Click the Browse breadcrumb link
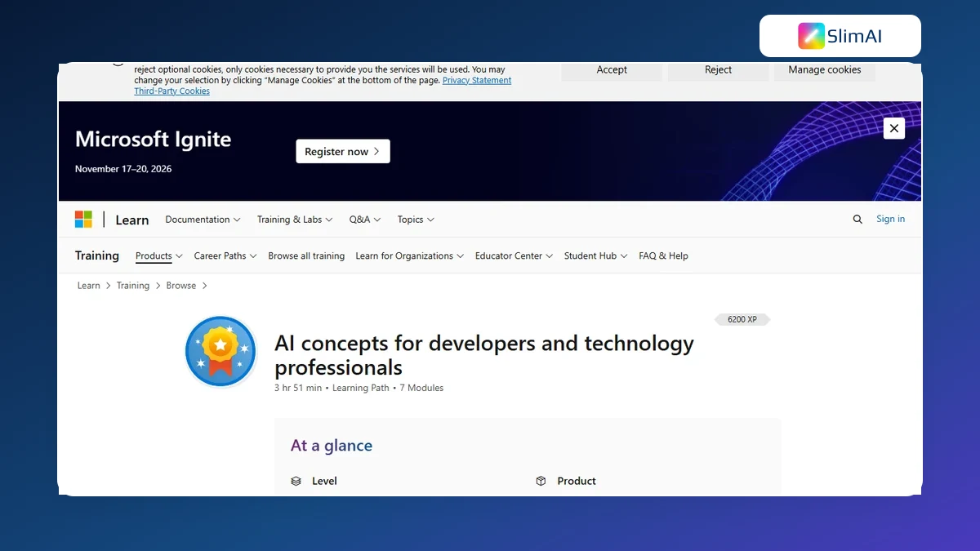The width and height of the screenshot is (980, 551). click(x=180, y=286)
